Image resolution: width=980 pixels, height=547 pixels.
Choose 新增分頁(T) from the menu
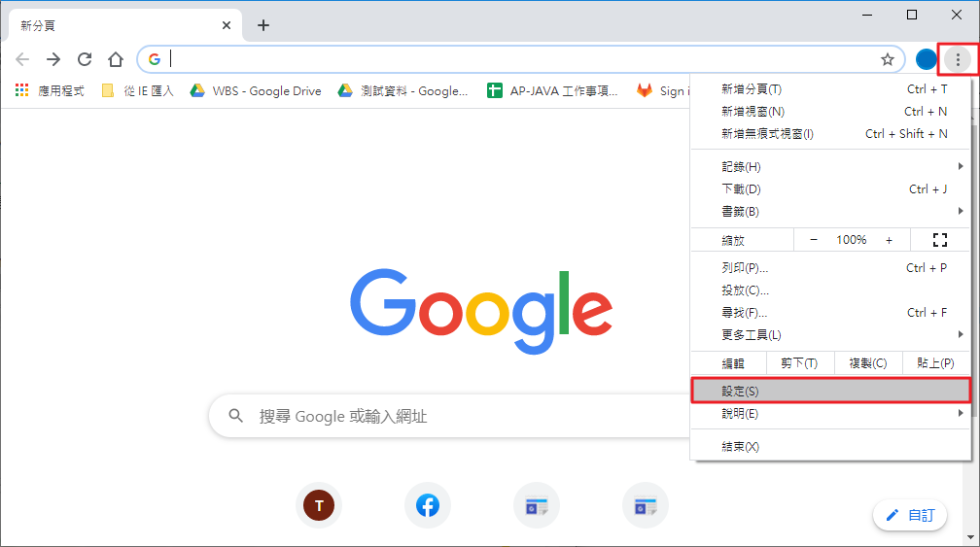click(831, 89)
